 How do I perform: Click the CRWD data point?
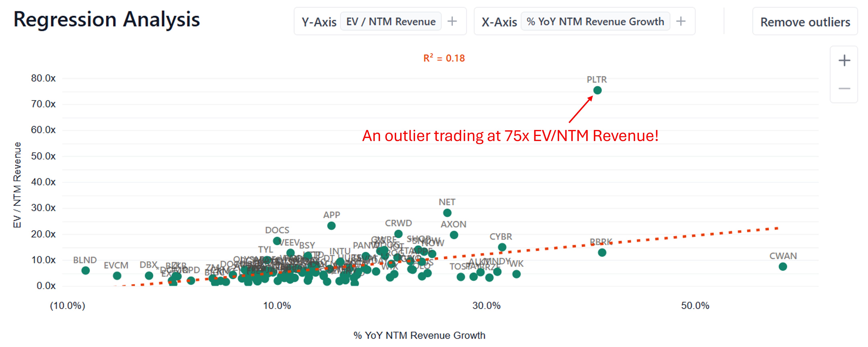coord(398,234)
